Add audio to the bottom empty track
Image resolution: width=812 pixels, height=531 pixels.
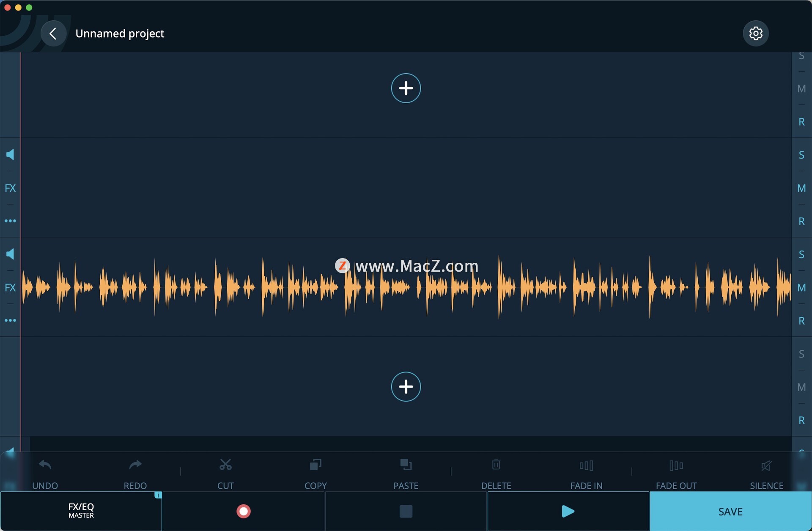pyautogui.click(x=406, y=386)
